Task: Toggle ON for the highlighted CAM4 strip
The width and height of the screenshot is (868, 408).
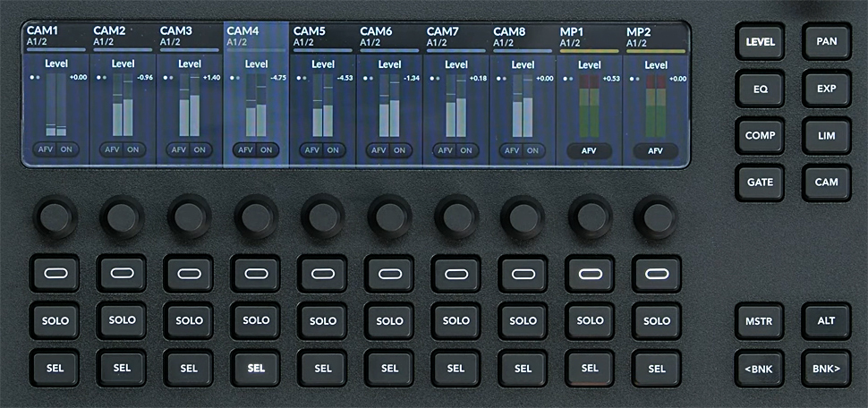Action: click(266, 149)
